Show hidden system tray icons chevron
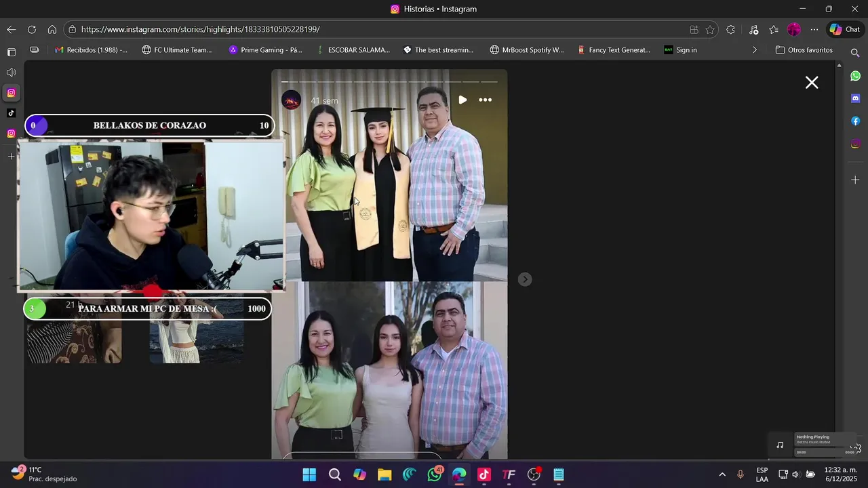Screen dimensions: 868x488 [722, 474]
